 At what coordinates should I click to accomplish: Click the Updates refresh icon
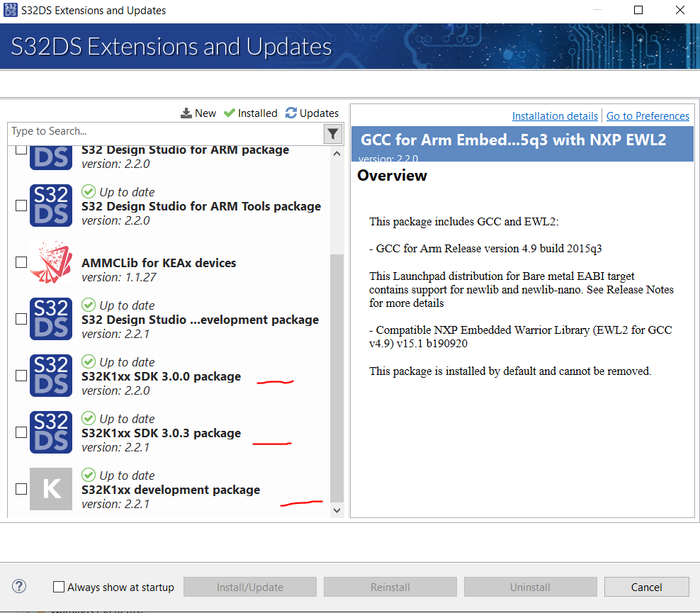tap(290, 113)
